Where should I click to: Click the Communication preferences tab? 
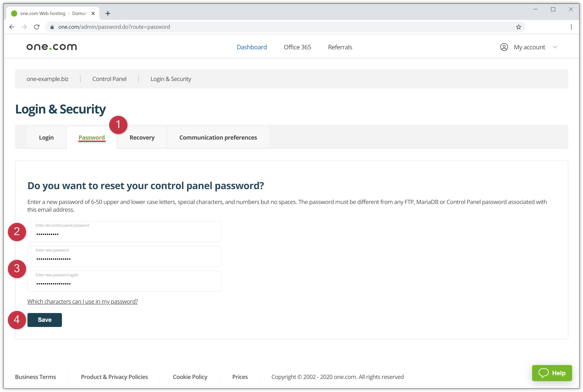click(x=218, y=137)
